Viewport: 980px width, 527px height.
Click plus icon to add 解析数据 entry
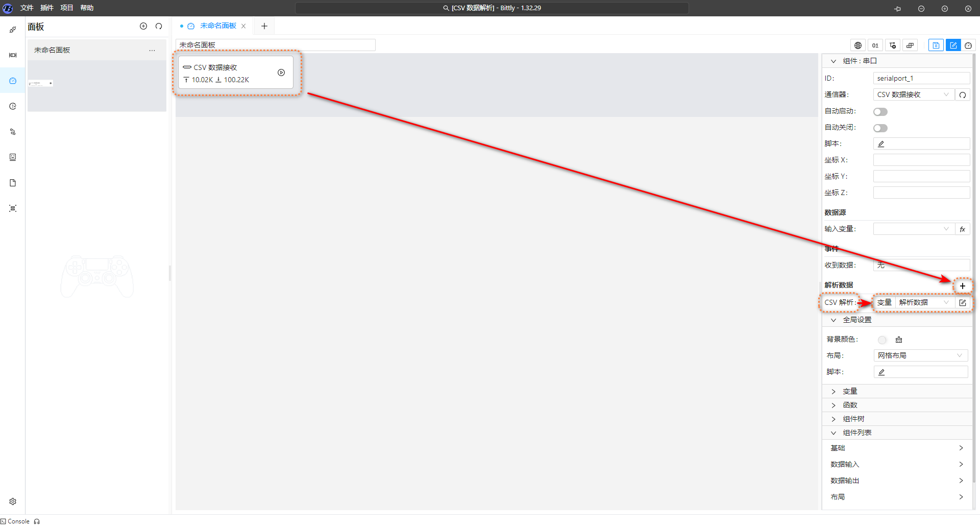click(962, 286)
